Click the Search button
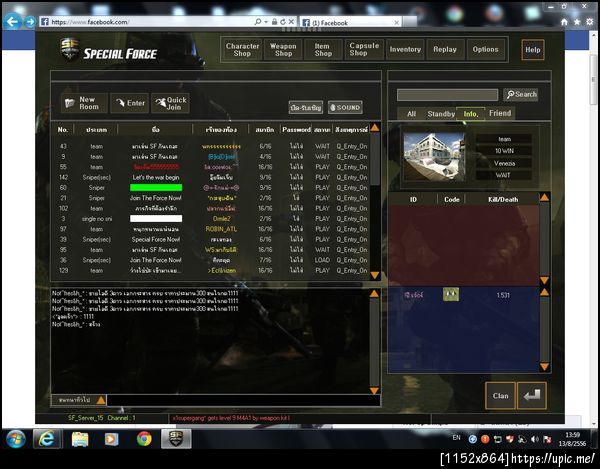The height and width of the screenshot is (469, 600). [521, 94]
